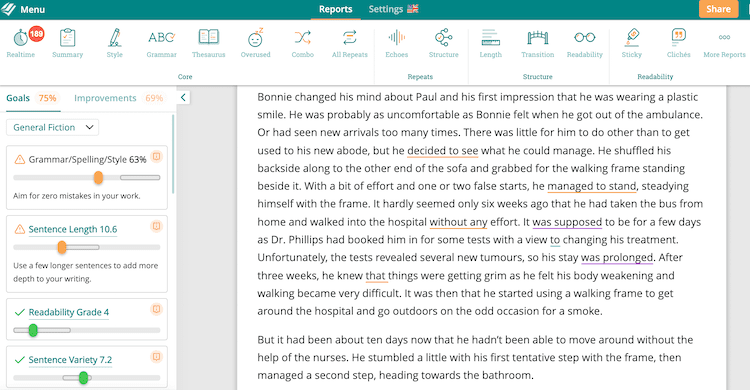
Task: Click the warning triangle on Grammar/Spelling/Style
Action: [x=20, y=159]
